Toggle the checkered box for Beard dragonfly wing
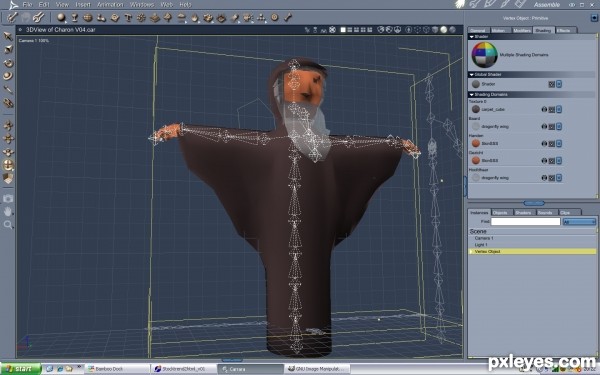This screenshot has width=600, height=375. (551, 127)
